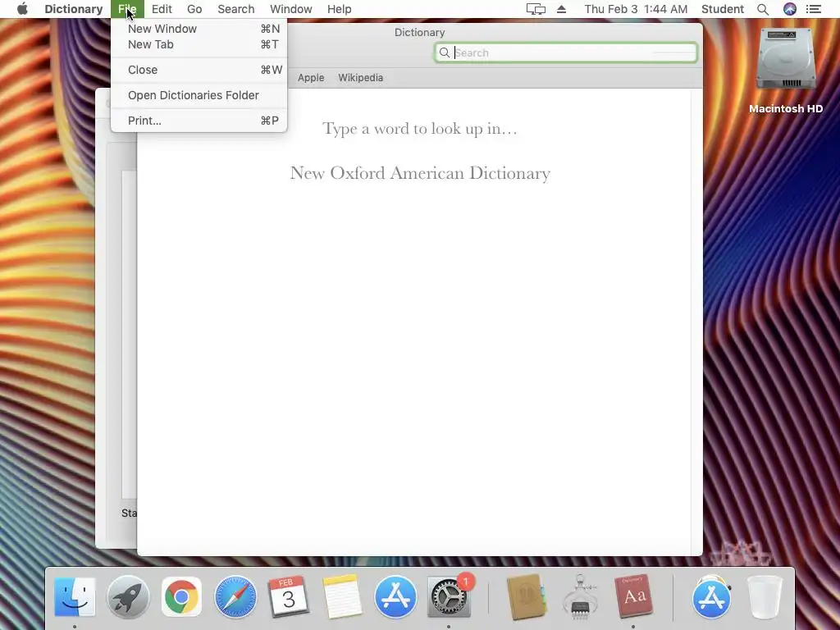Click the date and time in menu bar
Image resolution: width=840 pixels, height=630 pixels.
636,9
